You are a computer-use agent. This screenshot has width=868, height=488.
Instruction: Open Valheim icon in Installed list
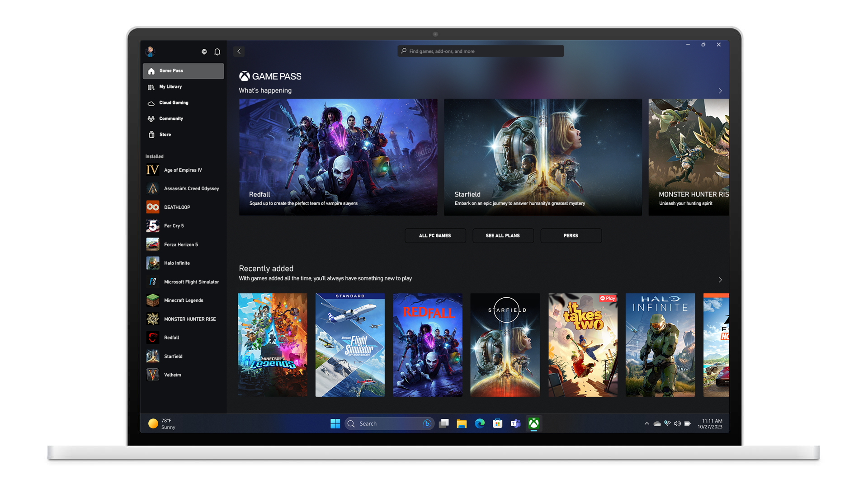point(153,375)
